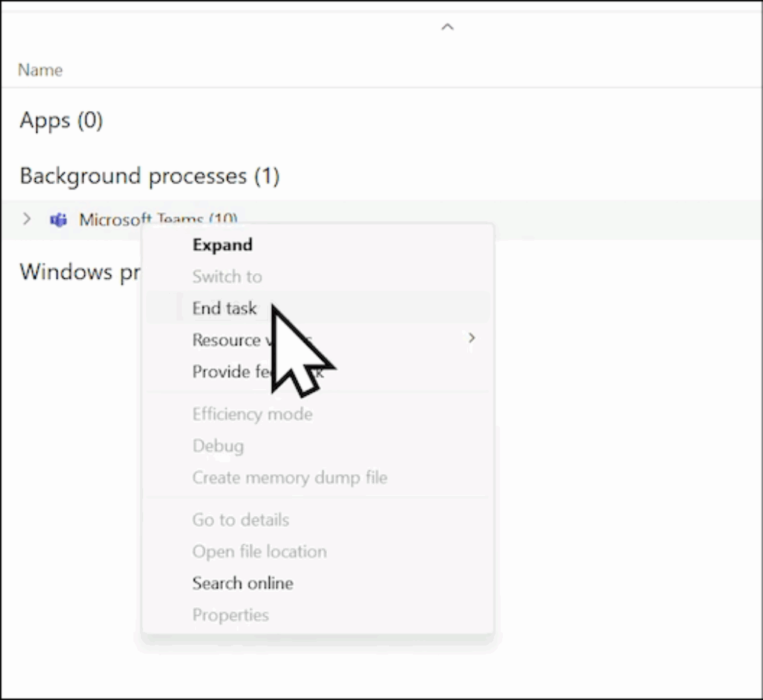Select Provide feedback in the context menu
Viewport: 763px width, 700px height.
point(225,371)
